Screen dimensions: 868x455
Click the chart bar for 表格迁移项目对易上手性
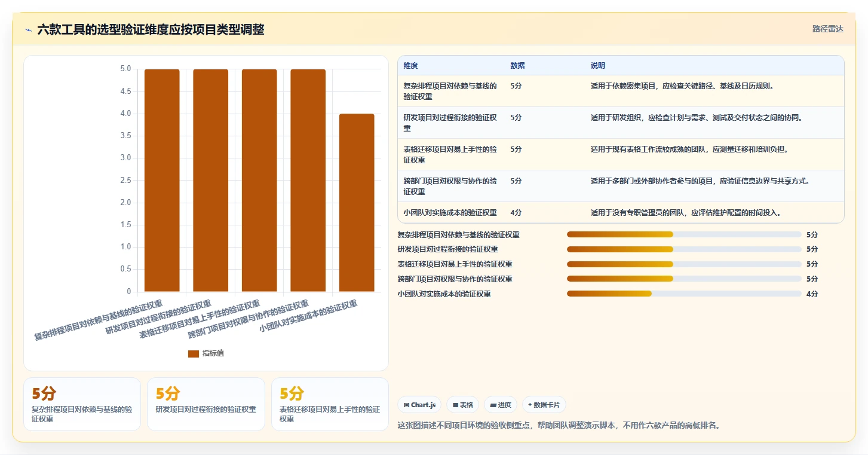(259, 181)
